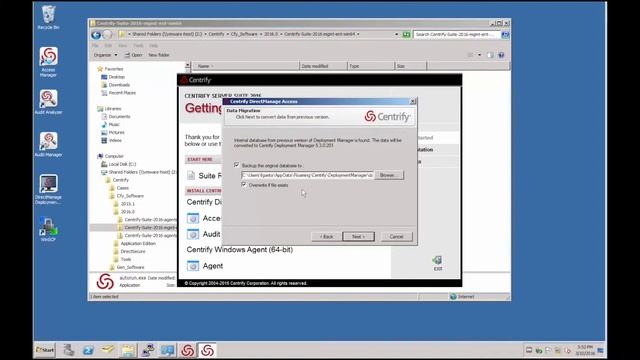
Task: Launch DirectManage Deployment desktop shortcut
Action: pyautogui.click(x=48, y=189)
